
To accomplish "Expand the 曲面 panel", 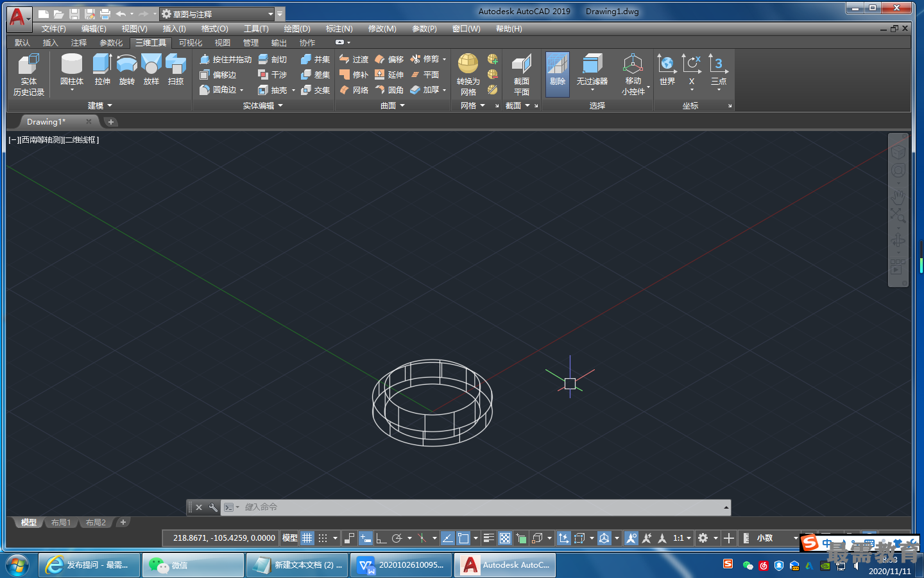I will pyautogui.click(x=393, y=105).
